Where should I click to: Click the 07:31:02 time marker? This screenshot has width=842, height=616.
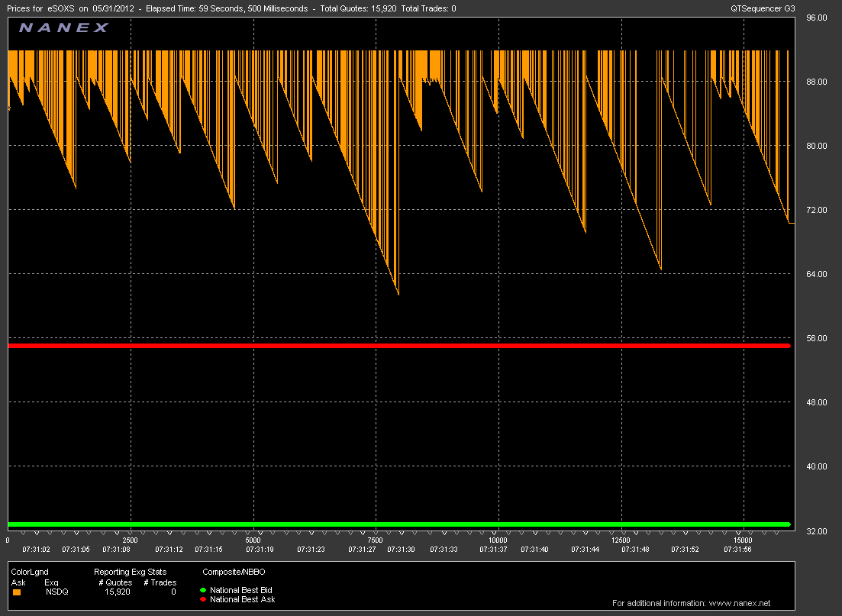[x=36, y=549]
